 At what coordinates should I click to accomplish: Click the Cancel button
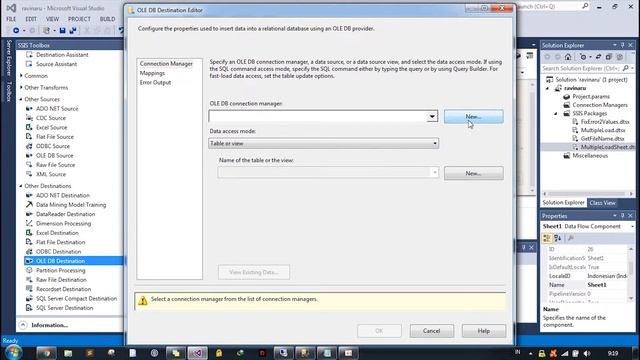tap(431, 331)
